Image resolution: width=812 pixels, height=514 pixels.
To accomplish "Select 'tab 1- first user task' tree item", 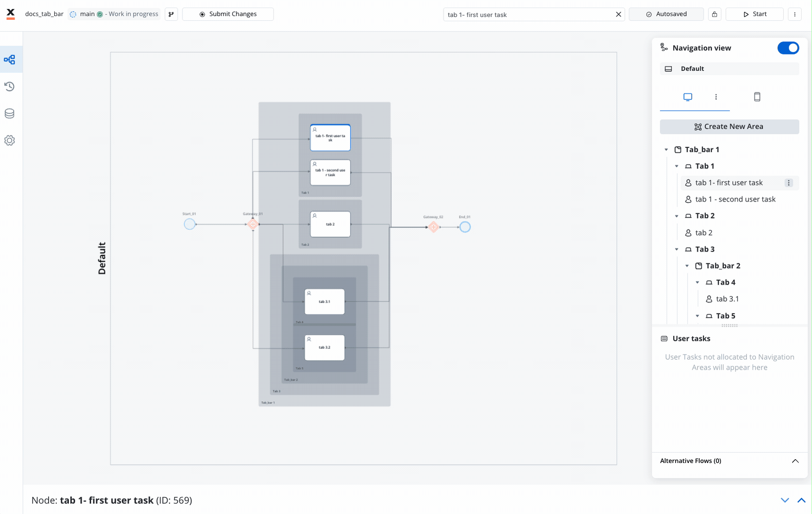I will click(729, 183).
